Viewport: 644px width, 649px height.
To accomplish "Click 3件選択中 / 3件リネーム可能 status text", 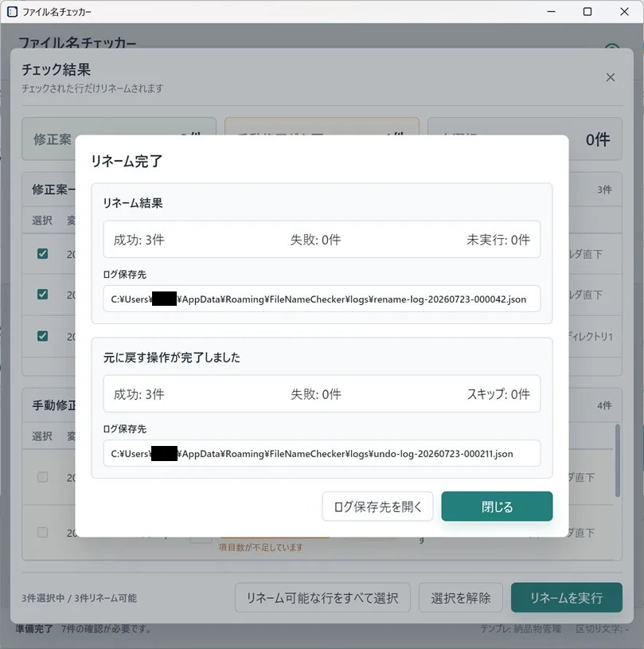I will [79, 598].
